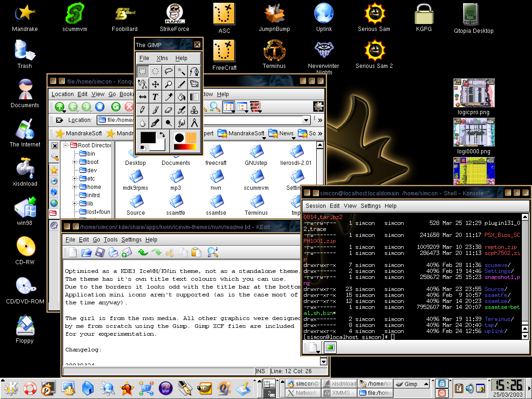The image size is (532, 399).
Task: Switch to desktop 2 in the pager
Action: click(x=269, y=393)
